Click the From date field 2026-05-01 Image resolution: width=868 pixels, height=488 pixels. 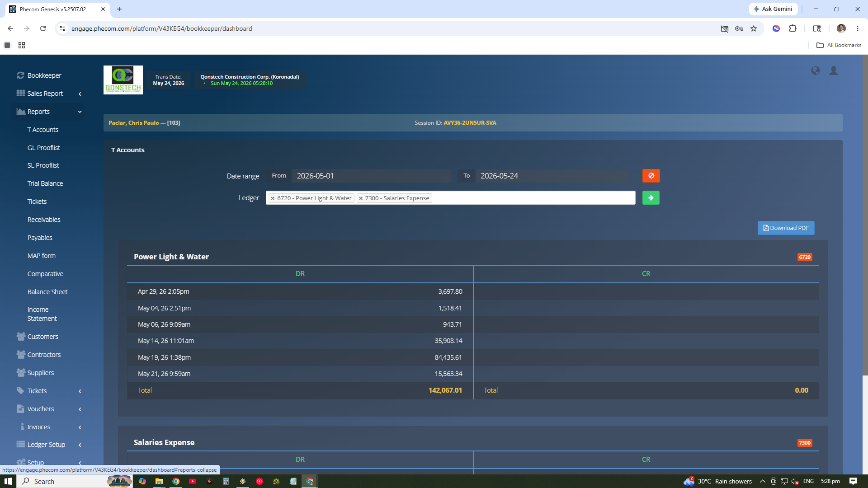[x=371, y=176]
